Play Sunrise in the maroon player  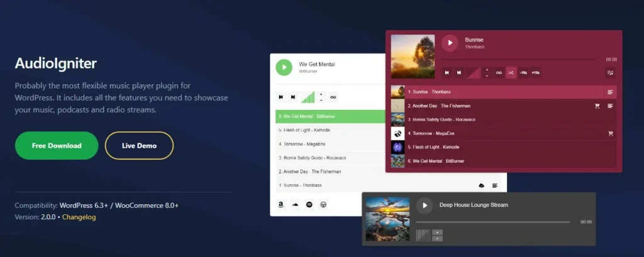point(450,43)
